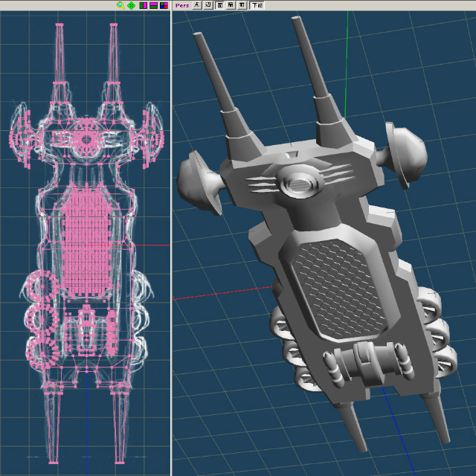Toggle the 簡 simple display button
This screenshot has width=476, height=476.
click(x=231, y=5)
